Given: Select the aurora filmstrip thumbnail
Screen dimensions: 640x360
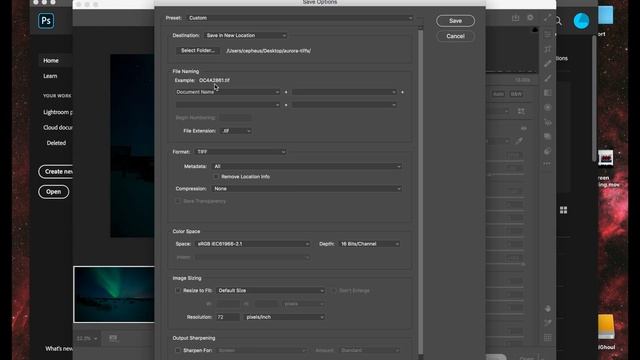Looking at the screenshot, I should pos(114,294).
